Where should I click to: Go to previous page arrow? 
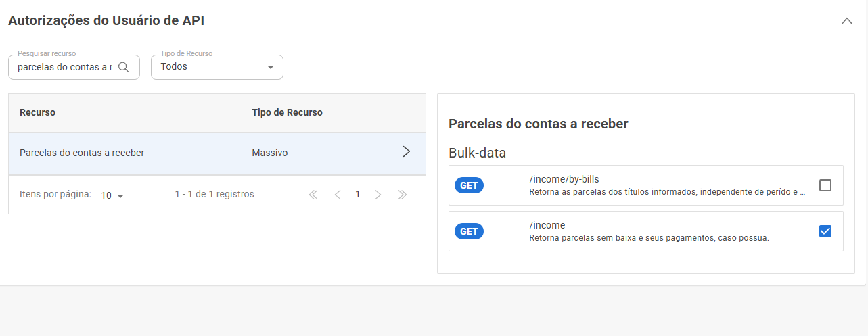(337, 195)
